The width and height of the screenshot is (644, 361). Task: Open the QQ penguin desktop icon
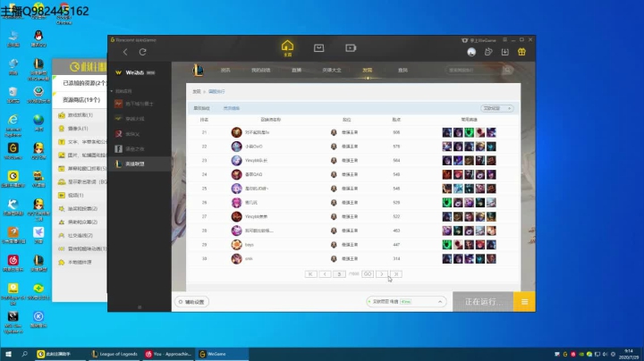pyautogui.click(x=38, y=39)
